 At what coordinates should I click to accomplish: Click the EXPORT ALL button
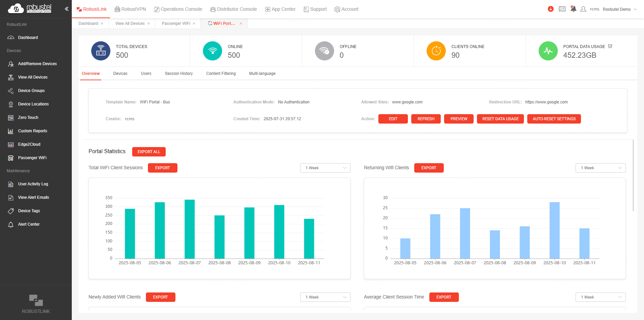pos(149,152)
